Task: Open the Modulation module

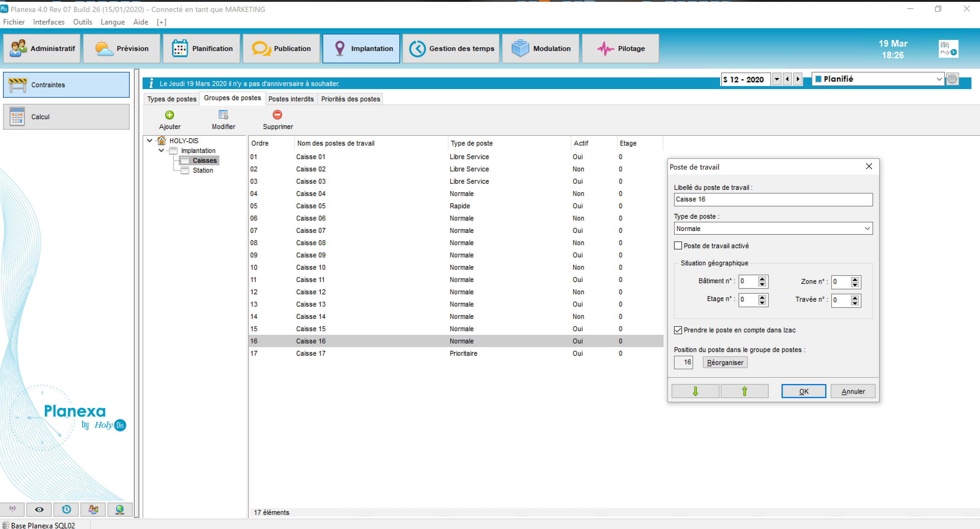Action: click(x=541, y=49)
